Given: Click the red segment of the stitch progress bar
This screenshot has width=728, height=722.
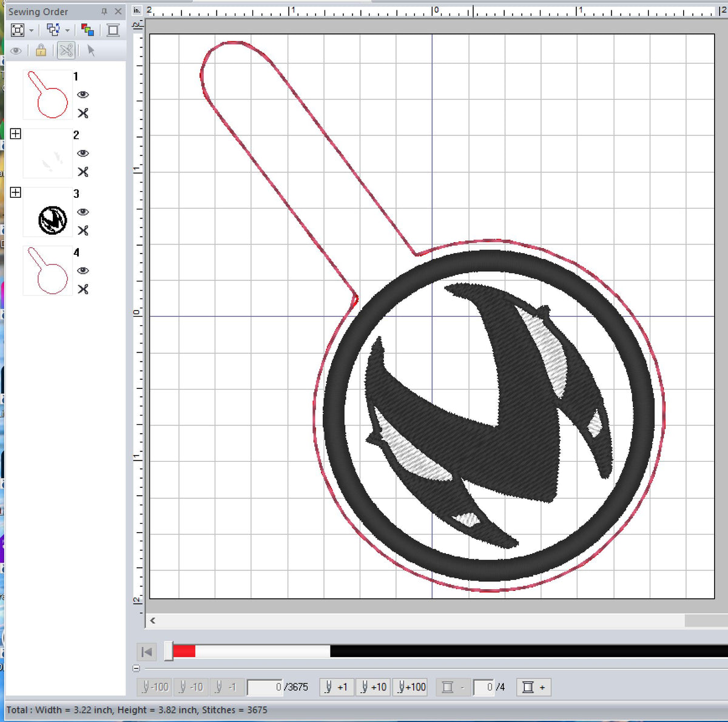Looking at the screenshot, I should point(184,651).
